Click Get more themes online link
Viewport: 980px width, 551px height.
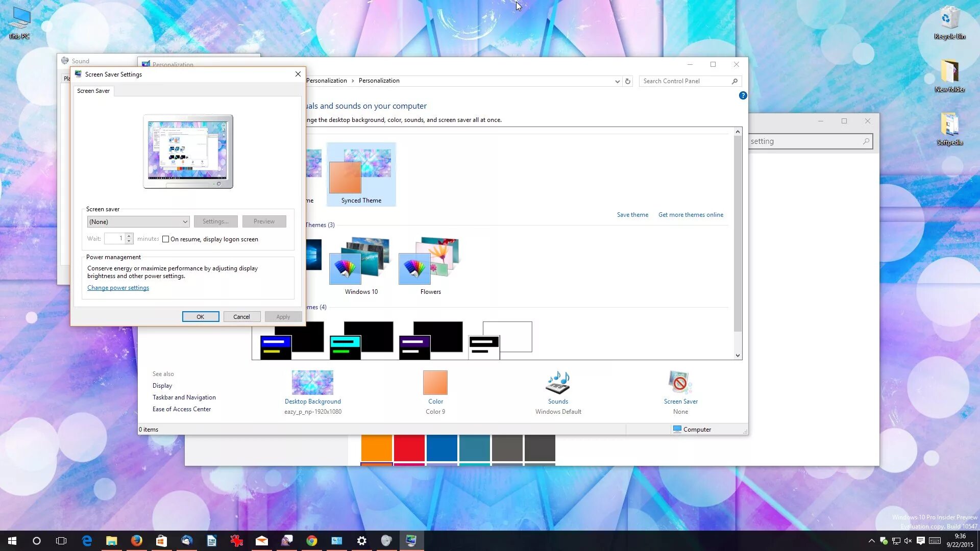click(691, 215)
